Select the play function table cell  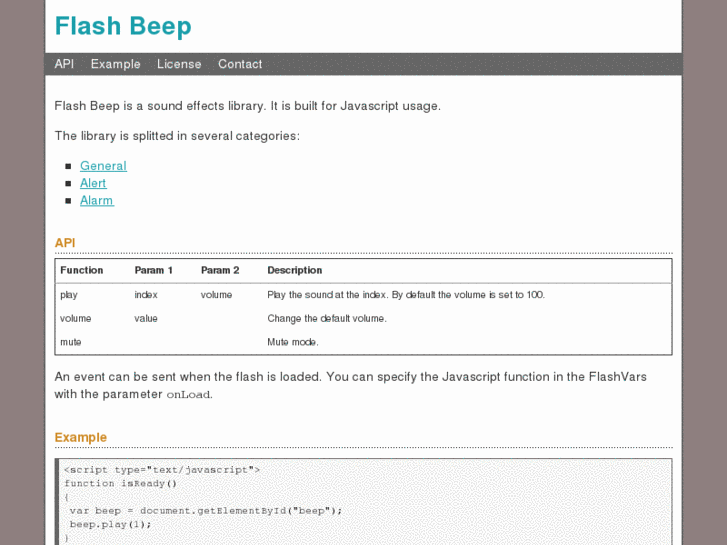[69, 295]
